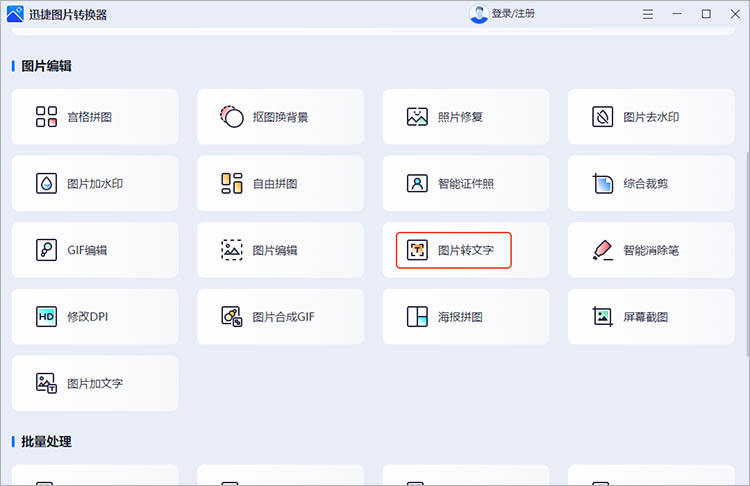Click the 迅捷图片转换器 app logo

pyautogui.click(x=15, y=14)
